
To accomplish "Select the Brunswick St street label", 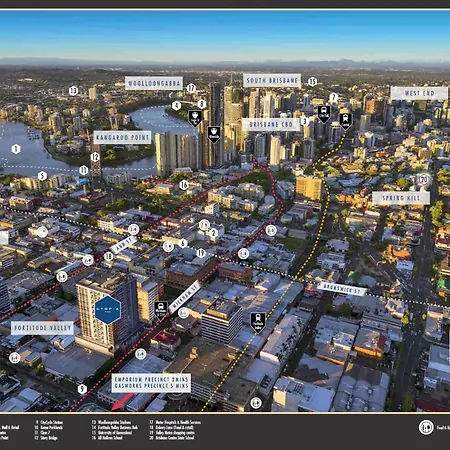I will [342, 289].
